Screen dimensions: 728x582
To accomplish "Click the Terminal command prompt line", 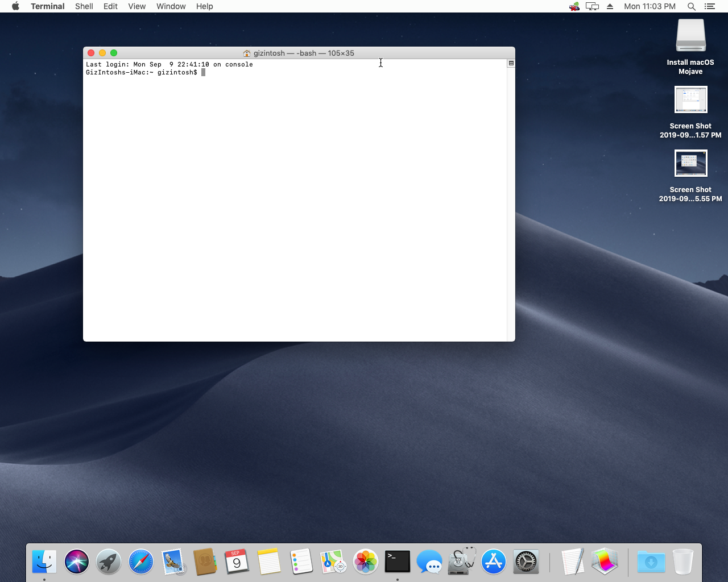I will tap(146, 72).
